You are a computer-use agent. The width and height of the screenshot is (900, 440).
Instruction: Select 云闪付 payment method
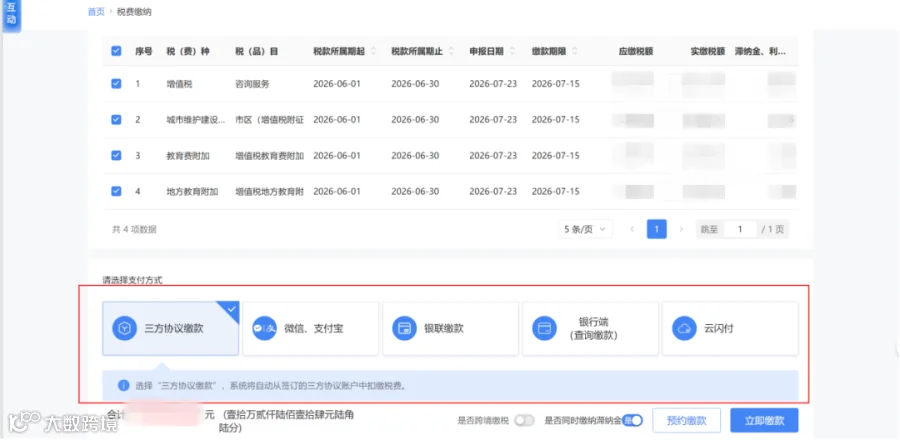731,329
